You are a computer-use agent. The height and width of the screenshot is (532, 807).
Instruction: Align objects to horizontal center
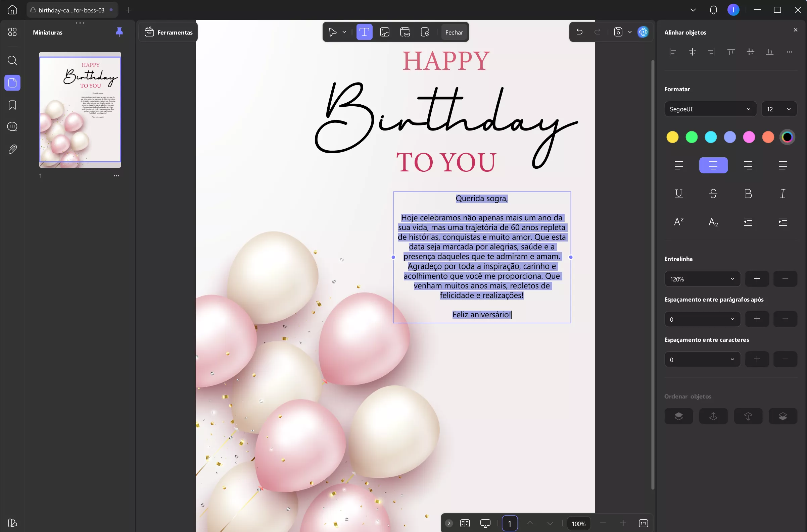[x=692, y=52]
